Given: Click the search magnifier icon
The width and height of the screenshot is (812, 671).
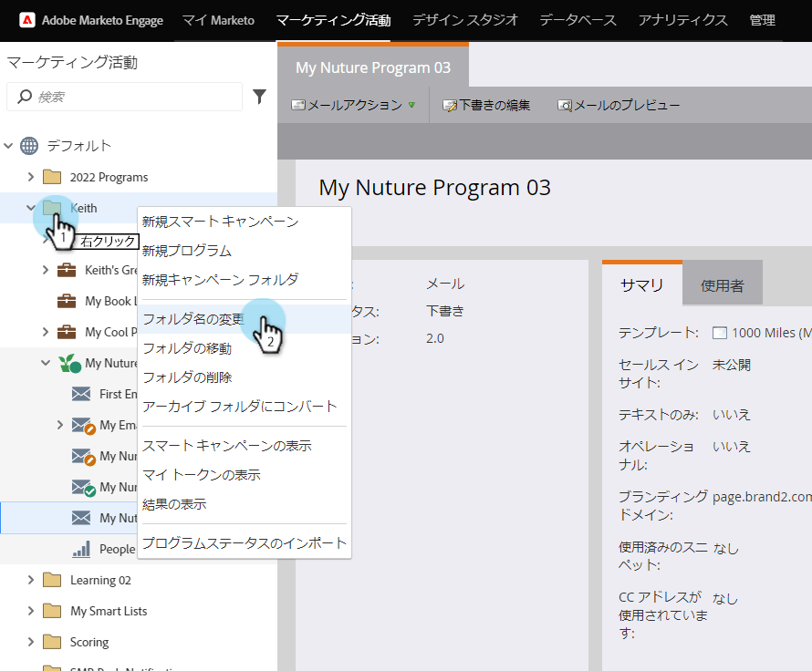Looking at the screenshot, I should (x=25, y=97).
